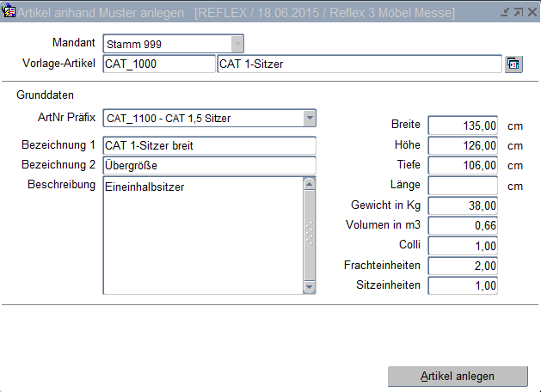Expand the ArtNr Präfix dropdown
The width and height of the screenshot is (541, 392).
coord(309,118)
